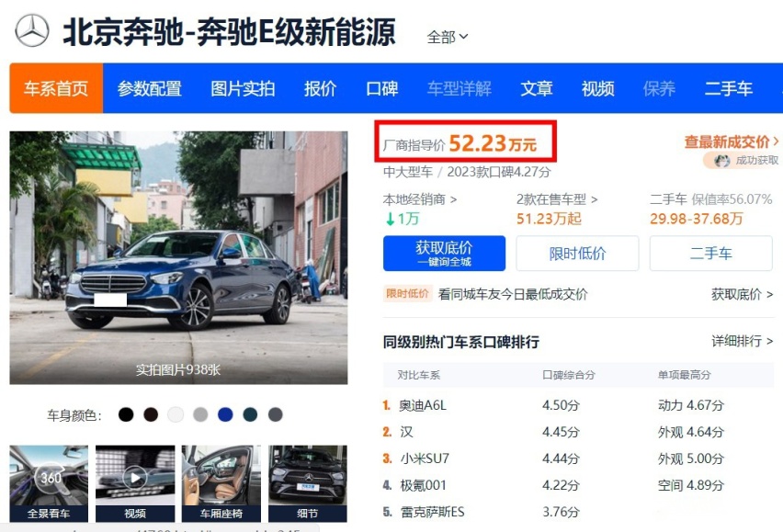Click 2023款口碑4.27分 text
Viewport: 783px width, 532px height.
pyautogui.click(x=498, y=172)
